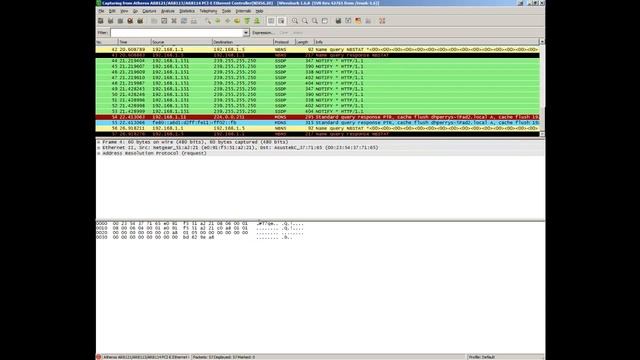Image resolution: width=640 pixels, height=360 pixels.
Task: Click the open capture file icon
Action: [154, 21]
